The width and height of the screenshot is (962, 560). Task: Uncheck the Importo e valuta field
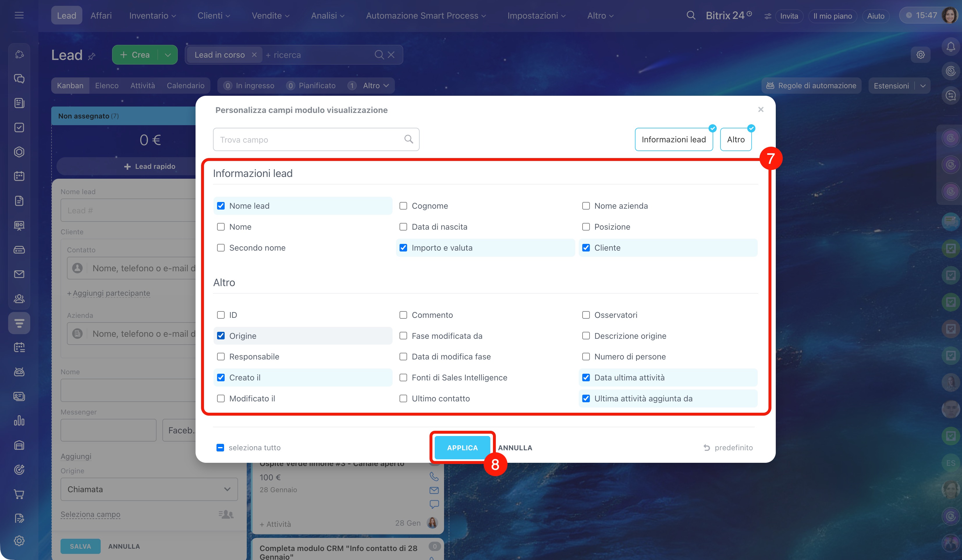(x=403, y=248)
